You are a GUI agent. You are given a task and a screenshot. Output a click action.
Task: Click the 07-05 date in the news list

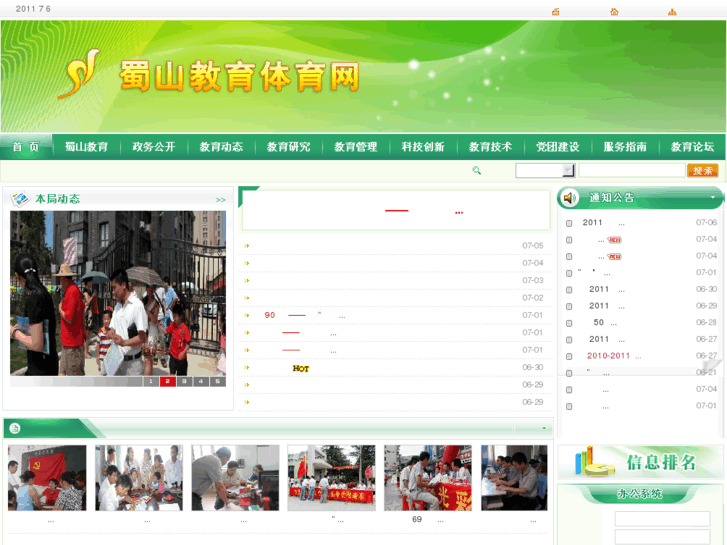point(532,246)
